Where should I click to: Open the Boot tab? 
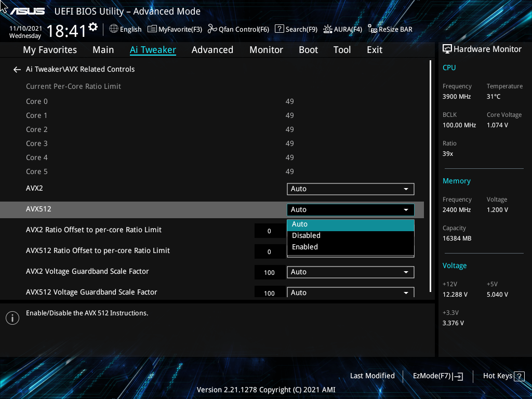click(308, 50)
